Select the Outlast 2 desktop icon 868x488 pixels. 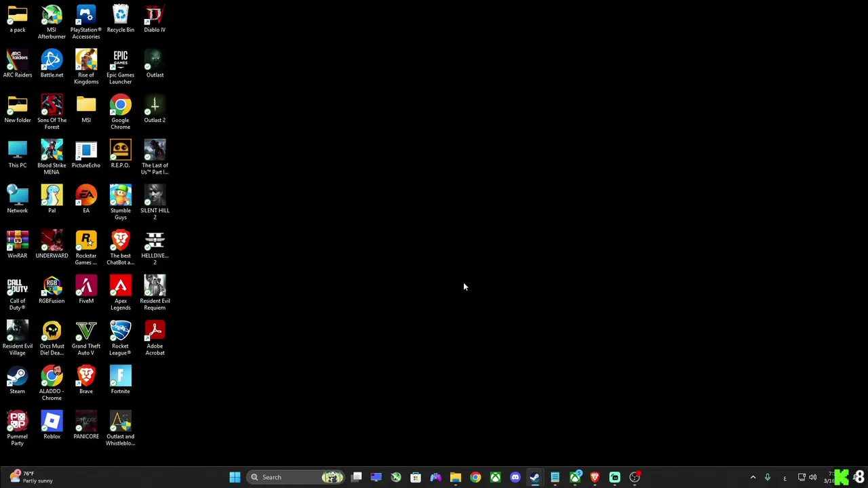click(155, 110)
